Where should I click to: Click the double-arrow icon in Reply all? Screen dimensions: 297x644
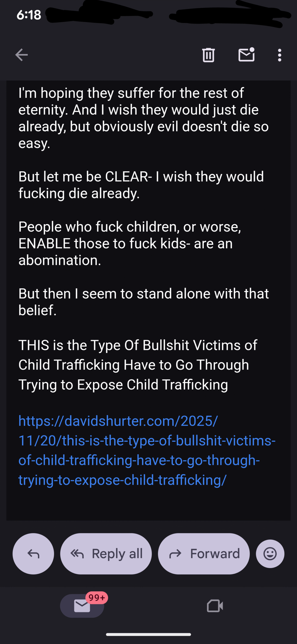(x=77, y=554)
